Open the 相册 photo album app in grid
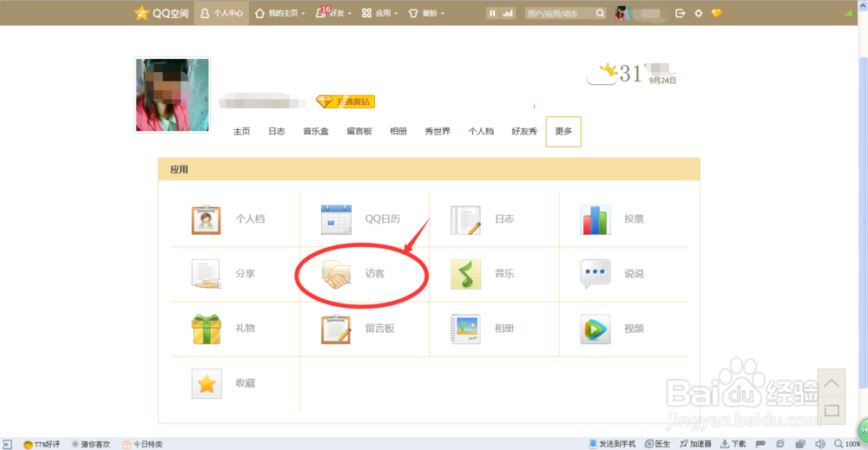The width and height of the screenshot is (868, 450). tap(465, 329)
